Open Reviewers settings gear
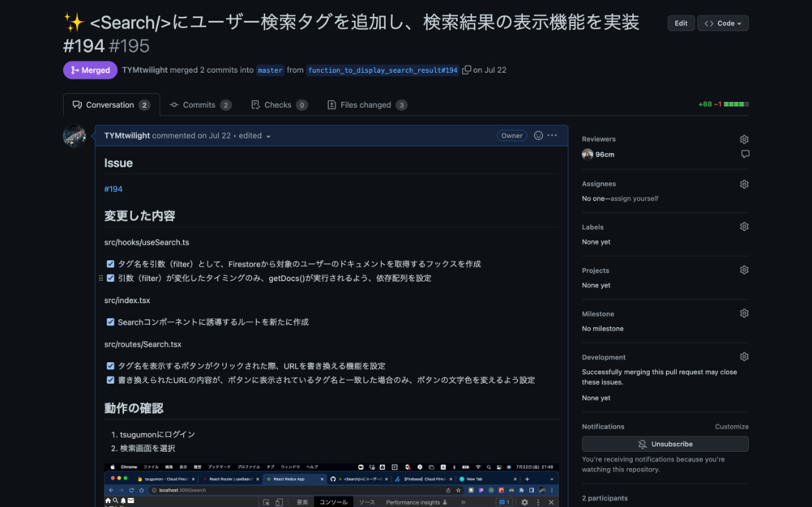Image resolution: width=812 pixels, height=507 pixels. 744,139
